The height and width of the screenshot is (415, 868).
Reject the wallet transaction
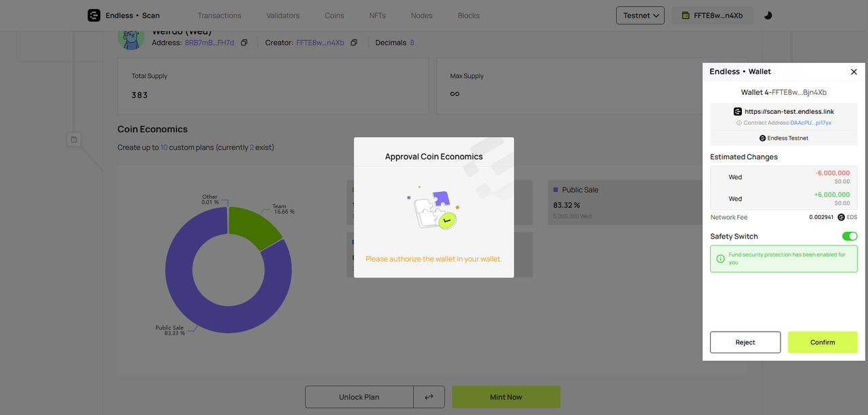coord(745,342)
